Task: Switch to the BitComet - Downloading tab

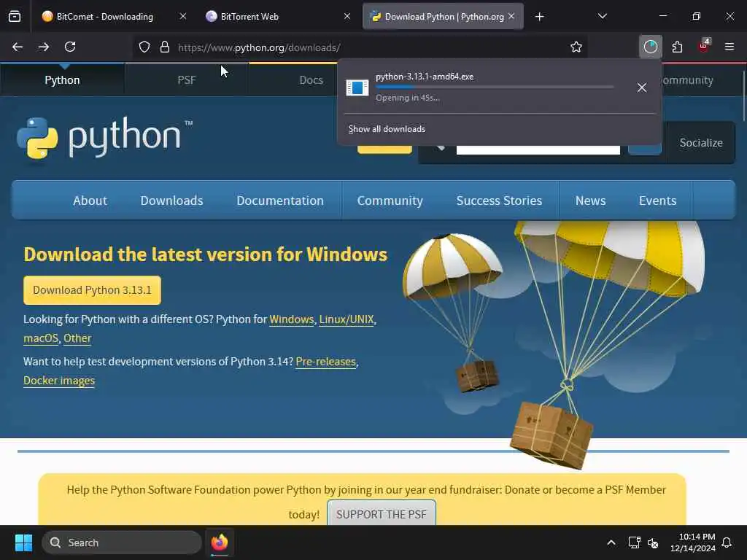Action: (x=105, y=17)
